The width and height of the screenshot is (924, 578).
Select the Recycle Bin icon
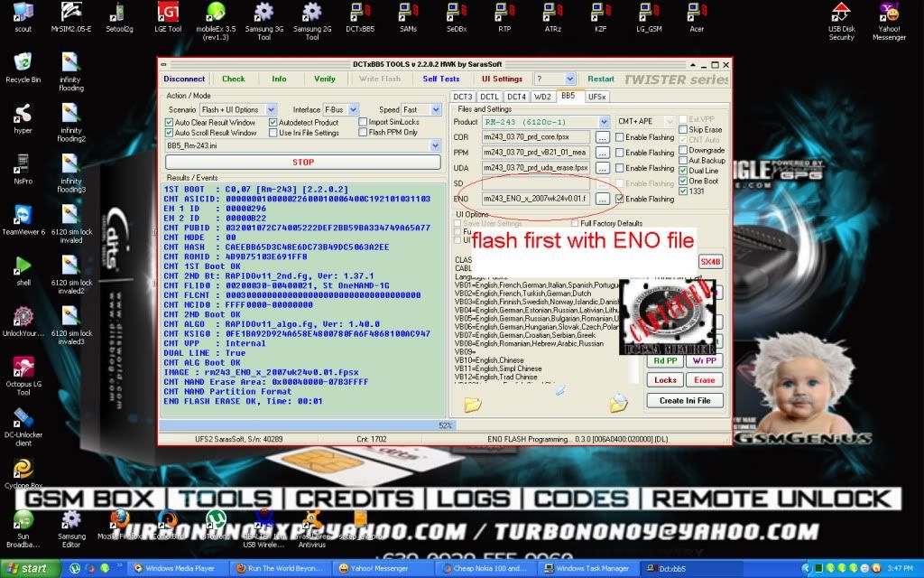[x=23, y=68]
